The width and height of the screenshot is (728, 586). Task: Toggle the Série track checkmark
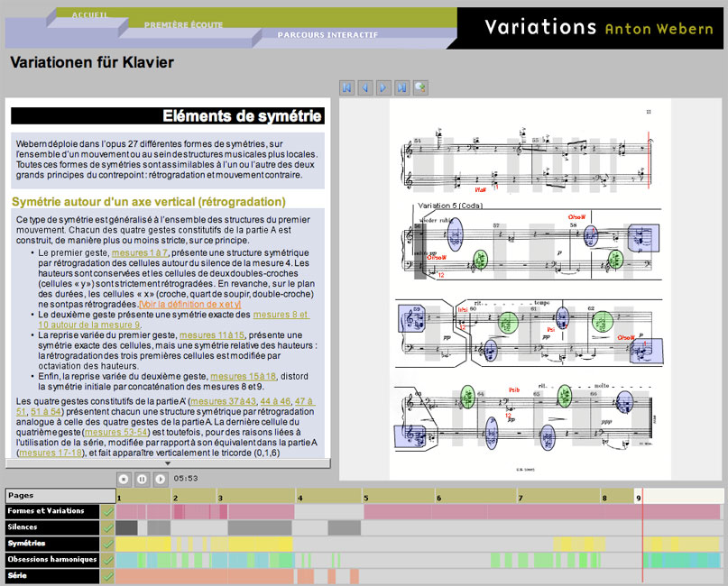click(107, 576)
